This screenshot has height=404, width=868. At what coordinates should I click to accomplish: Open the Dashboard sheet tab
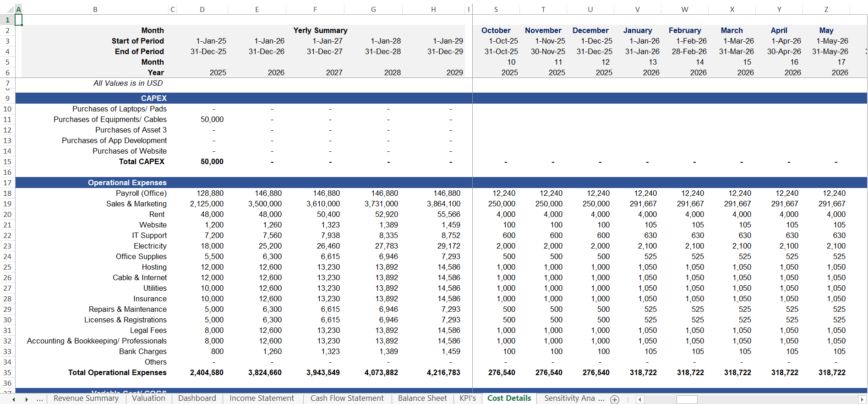coord(197,398)
